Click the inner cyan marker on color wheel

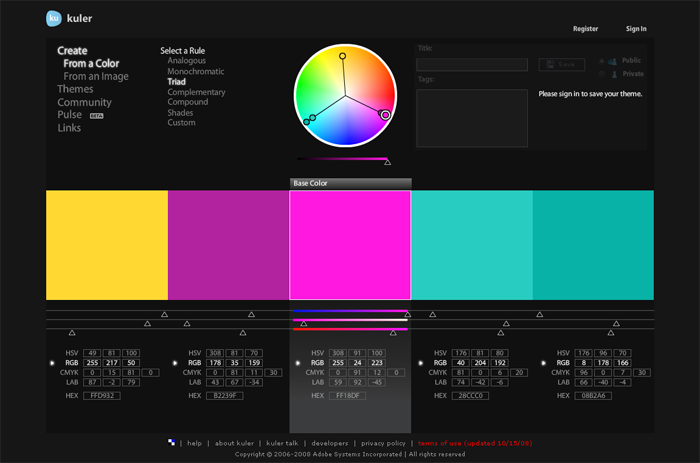click(312, 118)
